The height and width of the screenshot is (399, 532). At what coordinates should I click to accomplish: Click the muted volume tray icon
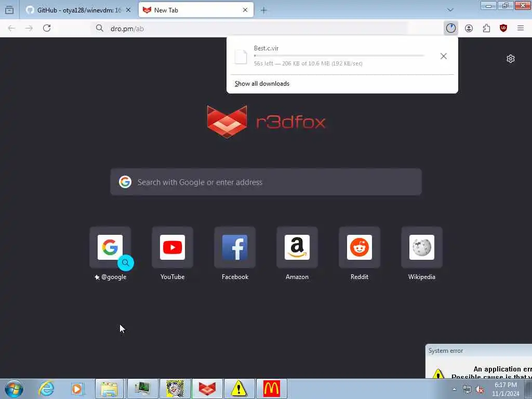click(480, 390)
